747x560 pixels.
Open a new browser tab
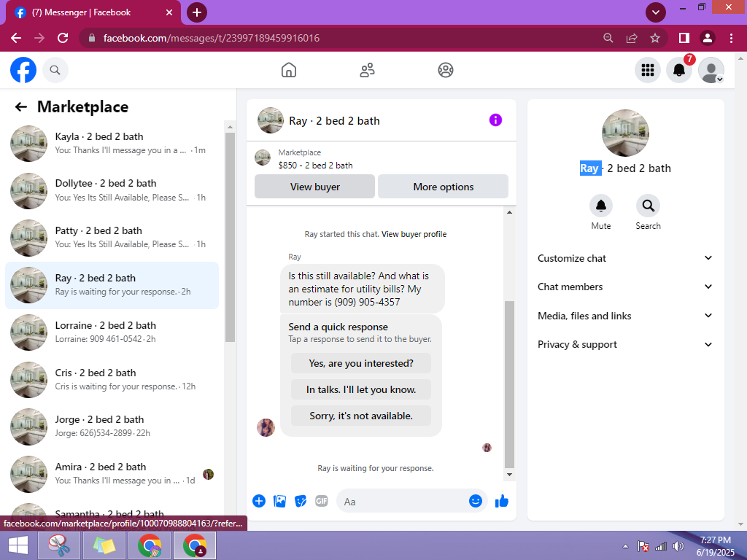pos(197,12)
